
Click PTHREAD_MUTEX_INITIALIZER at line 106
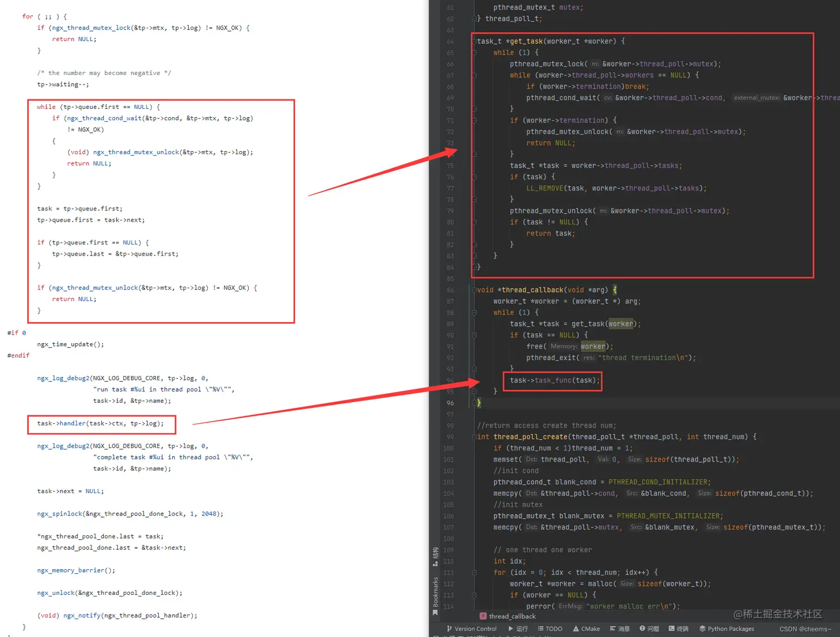click(x=669, y=516)
